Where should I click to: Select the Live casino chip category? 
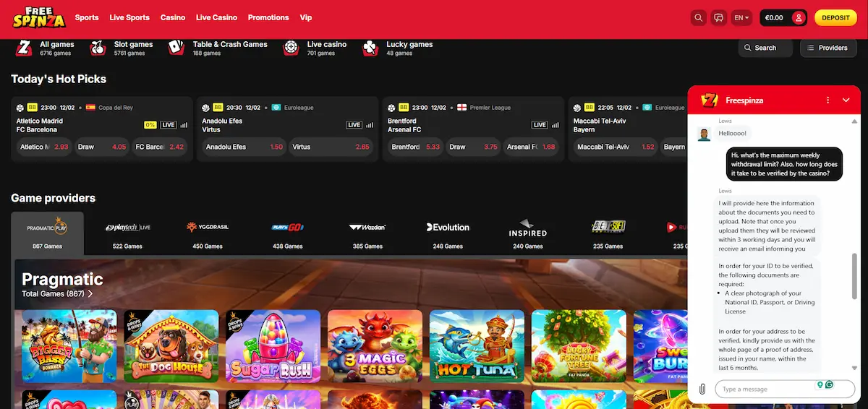click(316, 48)
